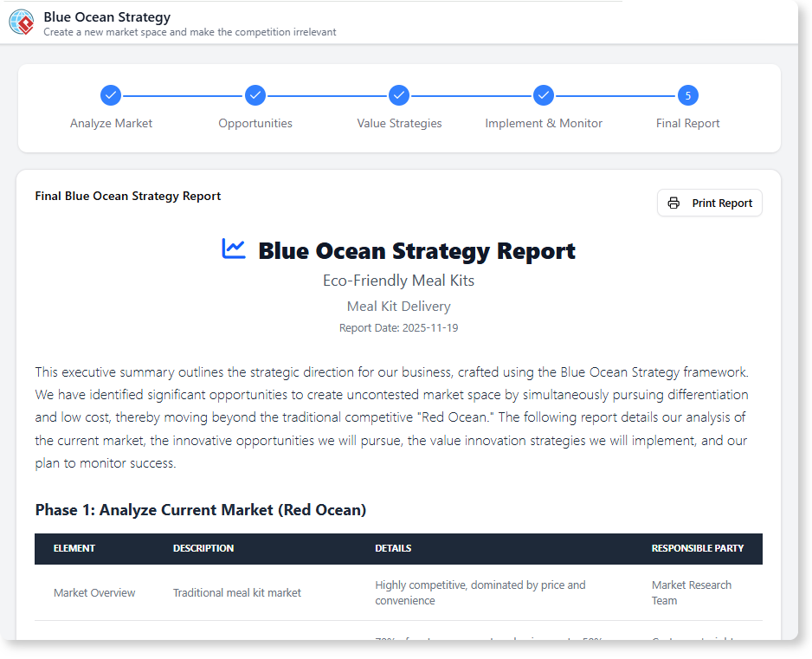Click the Blue Ocean Strategy logo icon
This screenshot has height=659, width=812.
tap(21, 22)
